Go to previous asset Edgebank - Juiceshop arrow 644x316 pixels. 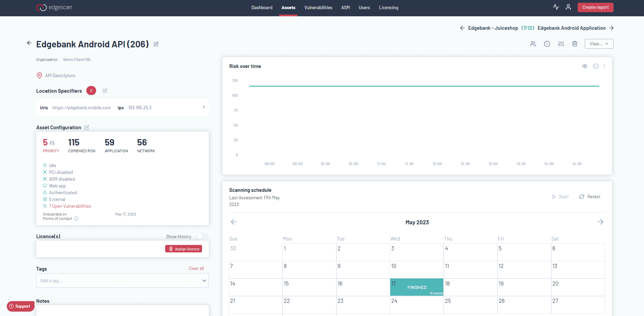pyautogui.click(x=462, y=28)
